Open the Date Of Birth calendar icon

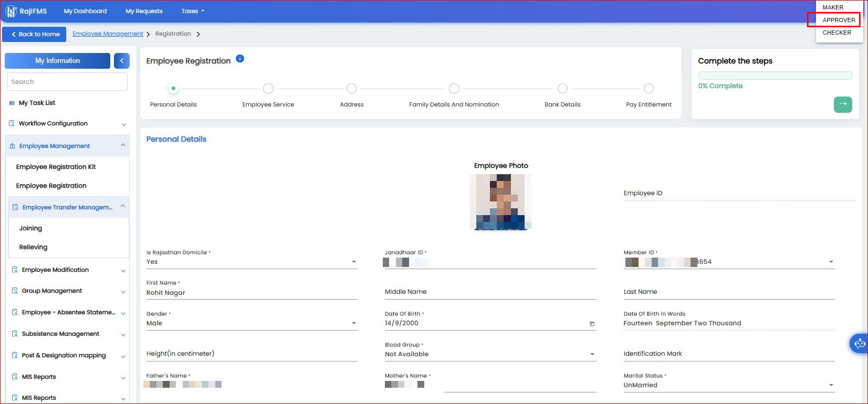(x=592, y=324)
